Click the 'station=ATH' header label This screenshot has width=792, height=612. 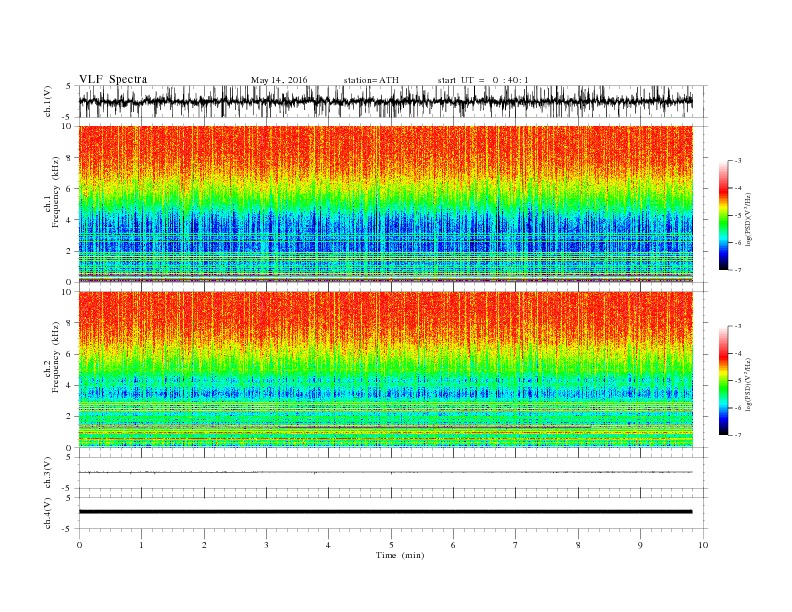371,80
